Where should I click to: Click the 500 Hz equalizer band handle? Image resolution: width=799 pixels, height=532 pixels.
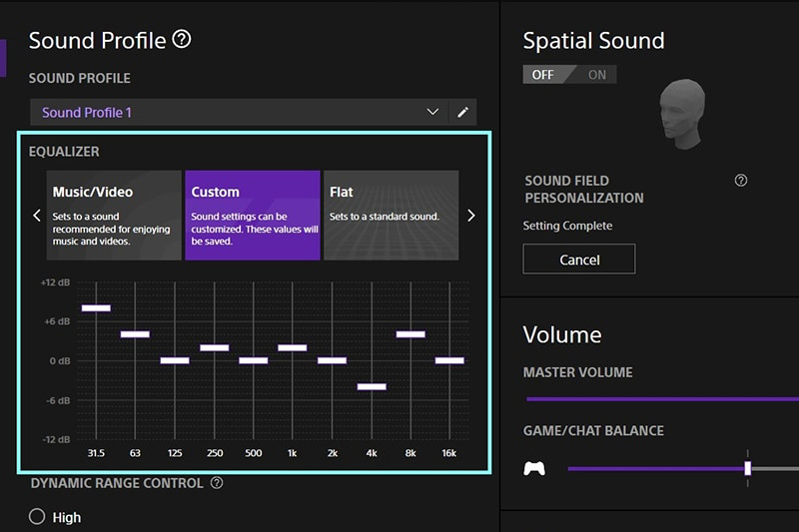pyautogui.click(x=254, y=360)
